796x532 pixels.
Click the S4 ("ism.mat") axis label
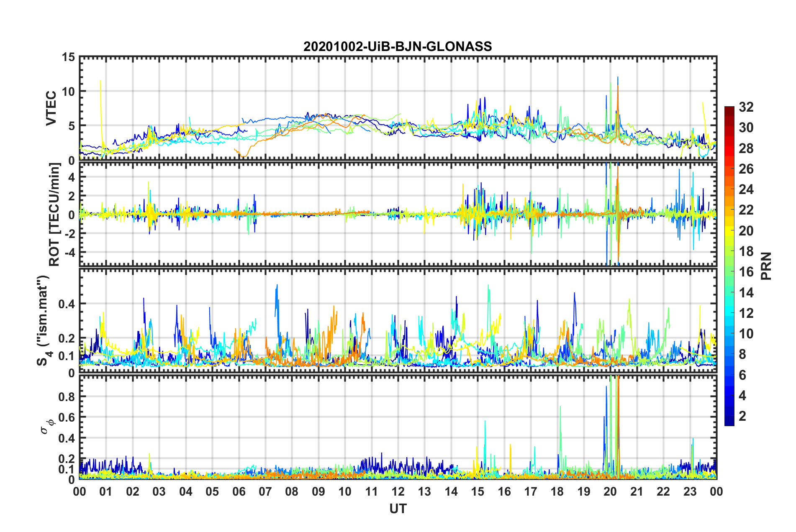43,320
